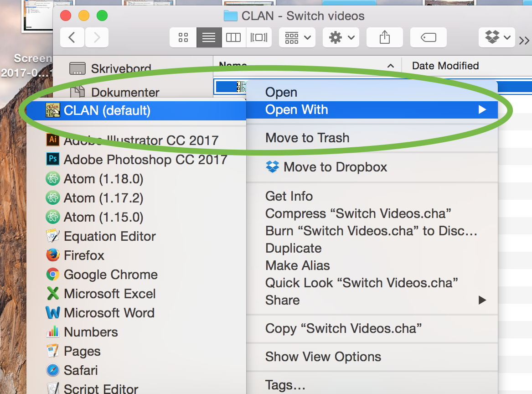532x394 pixels.
Task: Choose Make Alias
Action: 372,265
